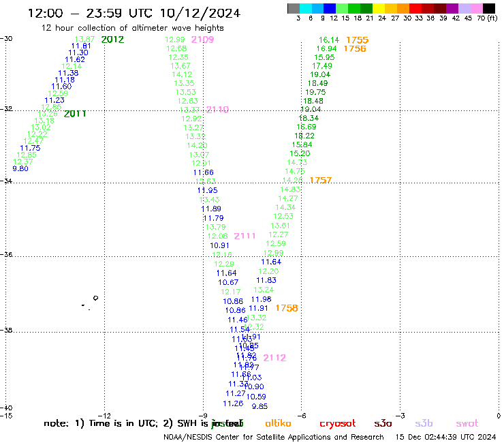This screenshot has height=443, width=504.
Task: Pick the black swatch at the scale's end
Action: click(x=489, y=8)
